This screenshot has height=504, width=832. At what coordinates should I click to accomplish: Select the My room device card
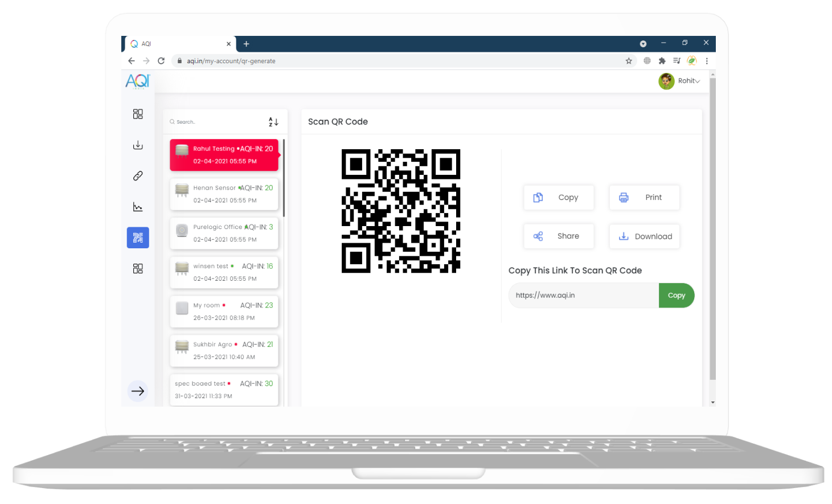tap(224, 312)
